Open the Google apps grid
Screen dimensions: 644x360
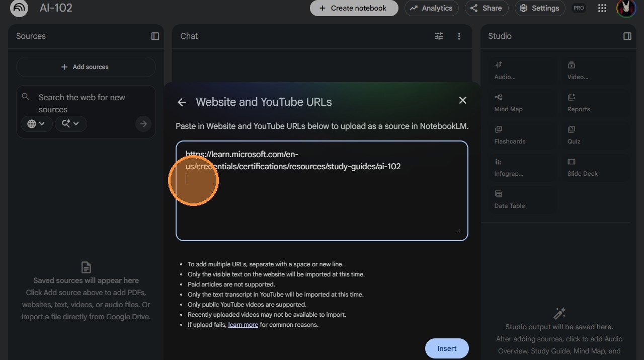coord(602,8)
